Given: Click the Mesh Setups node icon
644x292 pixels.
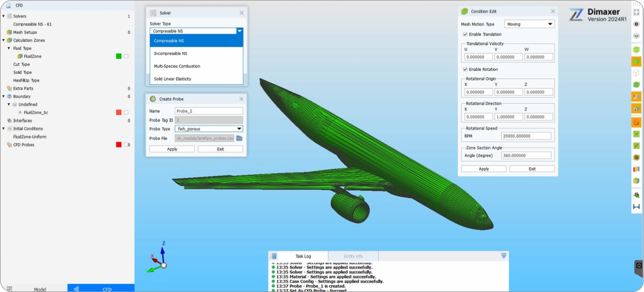Looking at the screenshot, I should click(9, 32).
